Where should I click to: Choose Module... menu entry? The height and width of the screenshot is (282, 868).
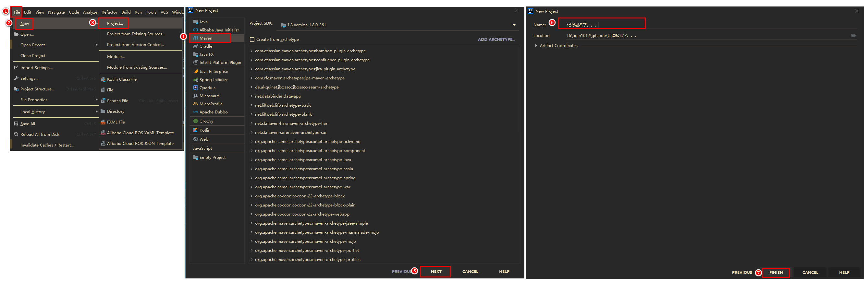click(141, 56)
